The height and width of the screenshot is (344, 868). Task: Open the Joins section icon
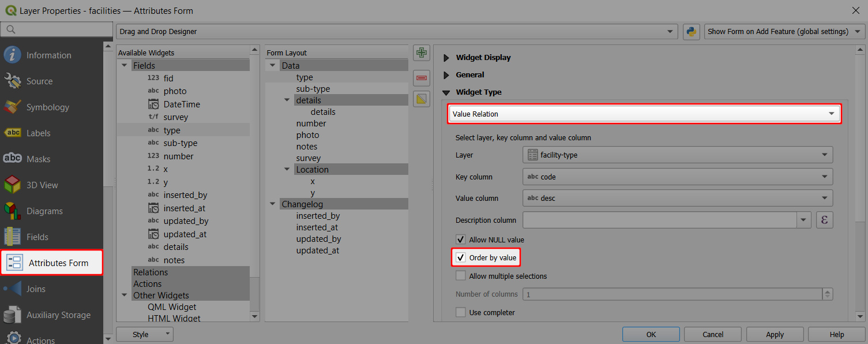click(13, 289)
